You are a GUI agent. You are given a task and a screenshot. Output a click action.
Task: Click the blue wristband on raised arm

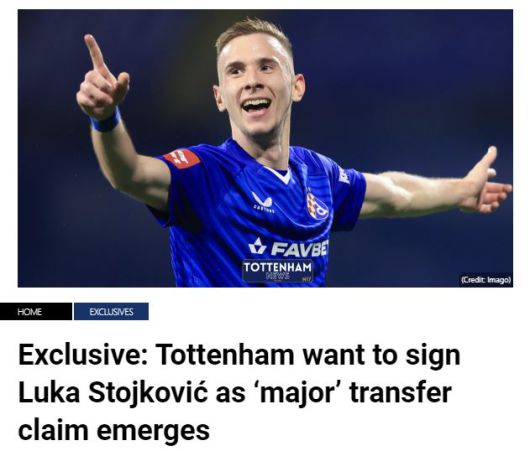pos(106,122)
